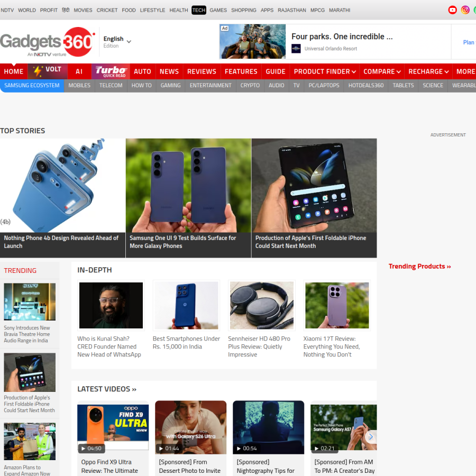Play the 01:44 Galaxy S26 Ultra video

[x=190, y=427]
